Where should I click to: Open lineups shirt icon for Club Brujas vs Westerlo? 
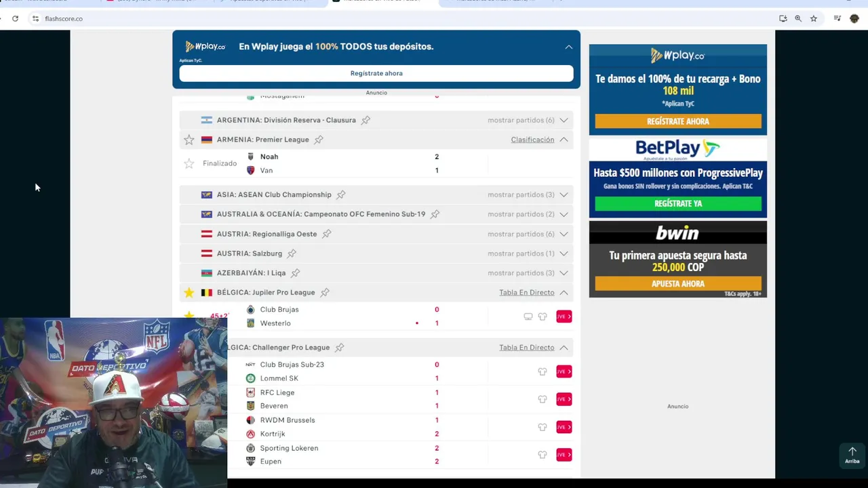click(542, 317)
